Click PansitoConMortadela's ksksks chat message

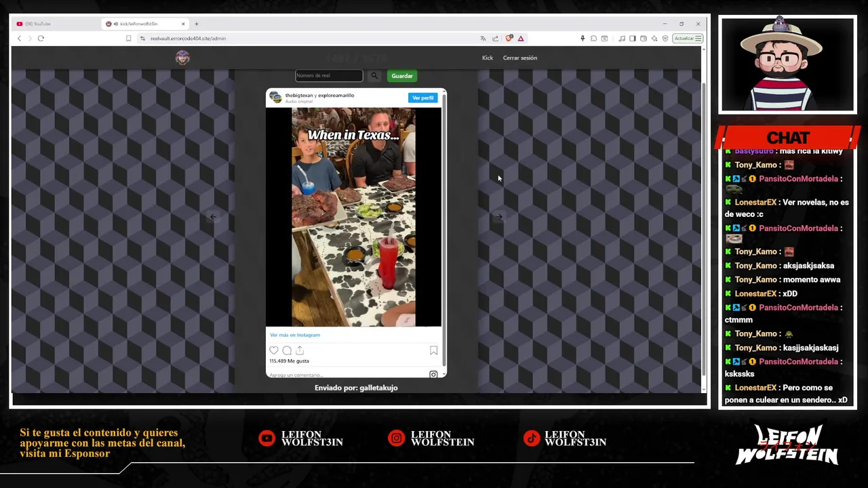(x=783, y=367)
